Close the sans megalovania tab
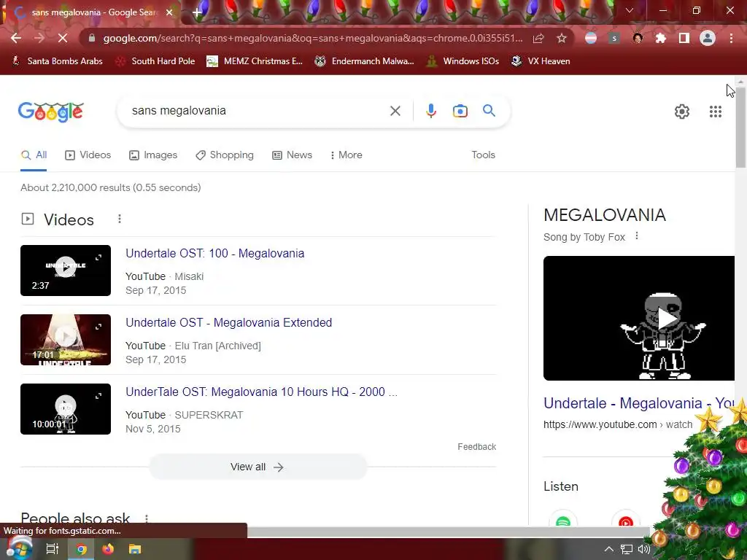747x560 pixels. [x=169, y=12]
